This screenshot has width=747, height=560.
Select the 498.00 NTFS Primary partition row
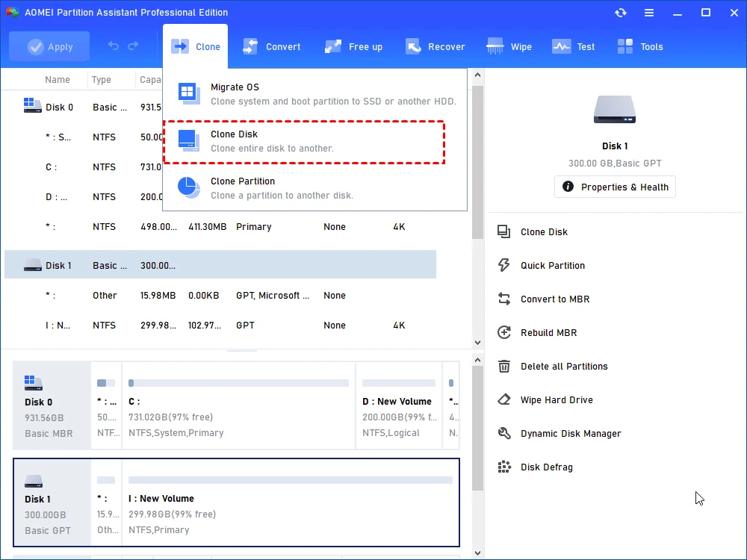220,227
